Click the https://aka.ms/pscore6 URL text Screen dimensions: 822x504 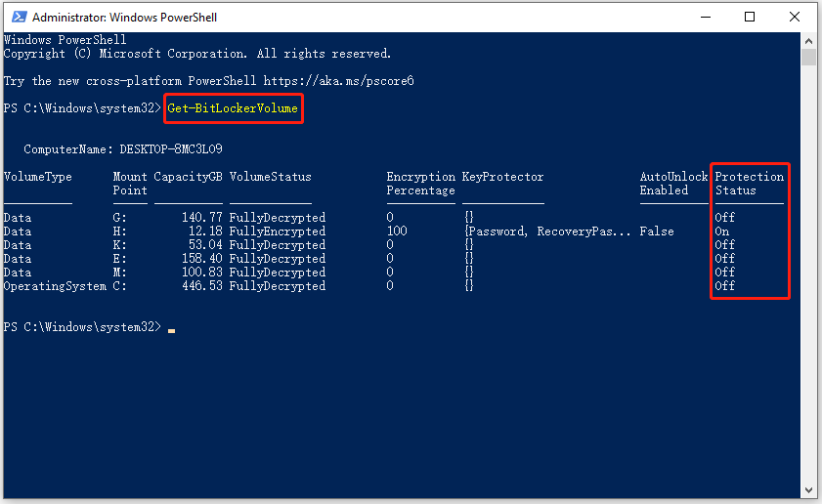tap(338, 81)
